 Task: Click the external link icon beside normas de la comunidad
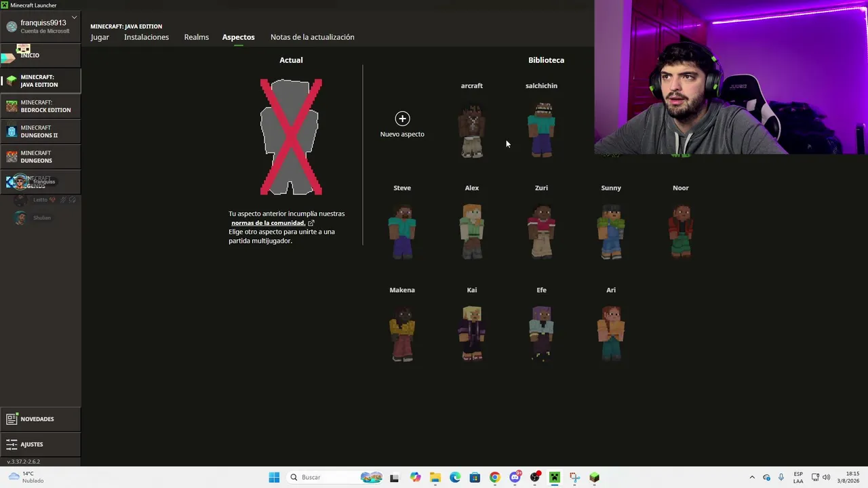pyautogui.click(x=311, y=223)
